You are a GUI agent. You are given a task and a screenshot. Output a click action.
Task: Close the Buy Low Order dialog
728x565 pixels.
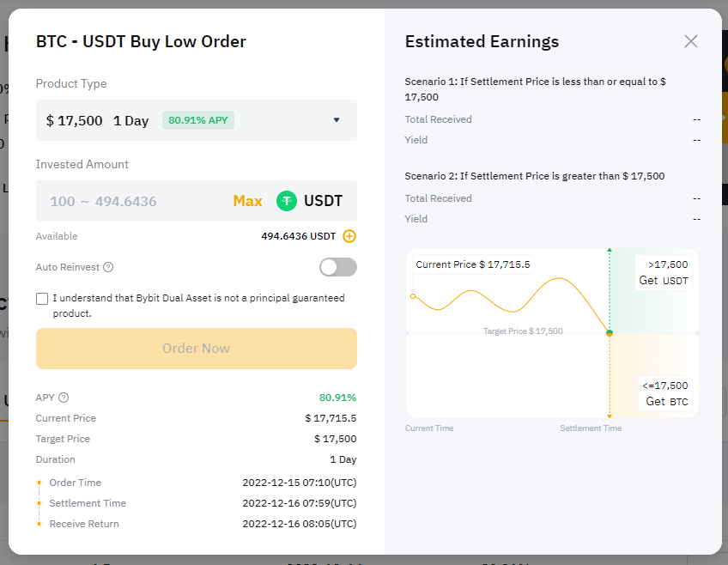(690, 41)
